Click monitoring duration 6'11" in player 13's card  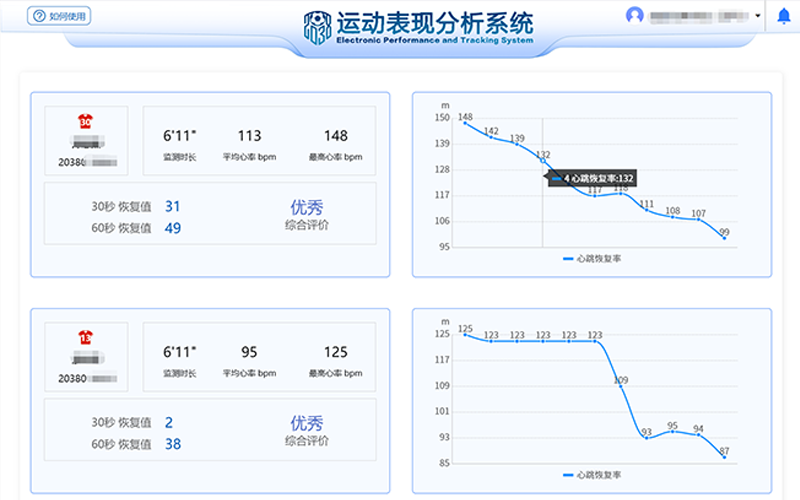click(x=180, y=352)
